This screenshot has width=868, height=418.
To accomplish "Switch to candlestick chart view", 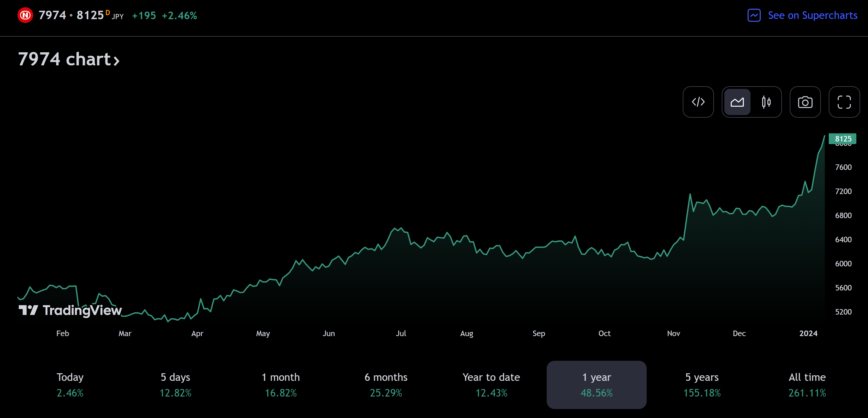I will click(x=766, y=102).
